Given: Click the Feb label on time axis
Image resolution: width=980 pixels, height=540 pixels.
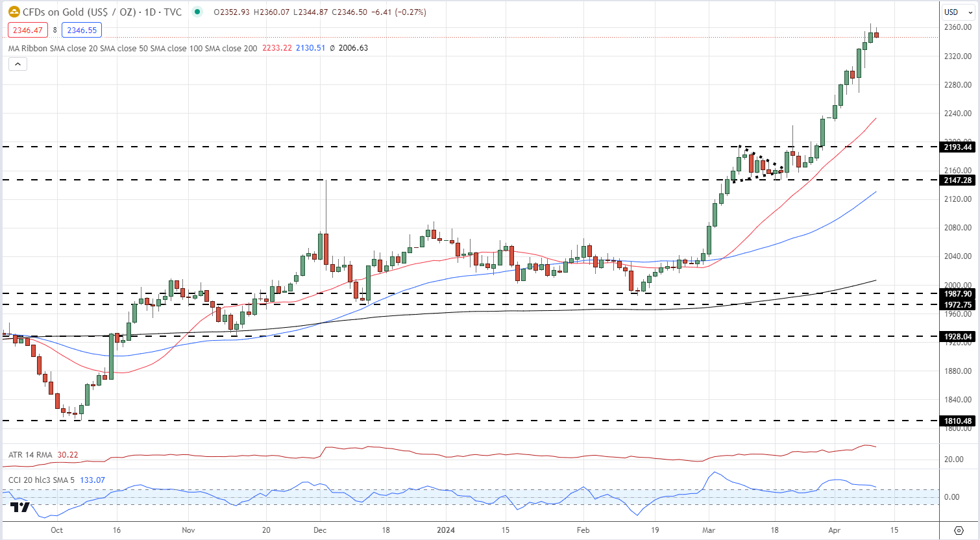Looking at the screenshot, I should coord(583,530).
